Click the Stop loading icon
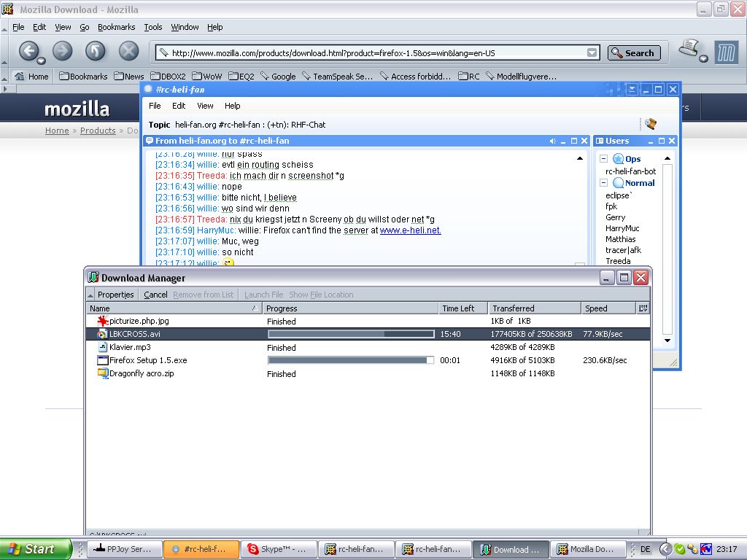The image size is (747, 560). pos(128,50)
